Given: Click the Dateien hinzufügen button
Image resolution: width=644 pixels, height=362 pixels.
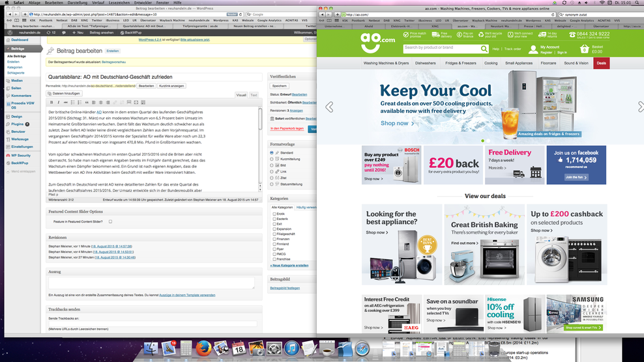Looking at the screenshot, I should click(x=64, y=94).
